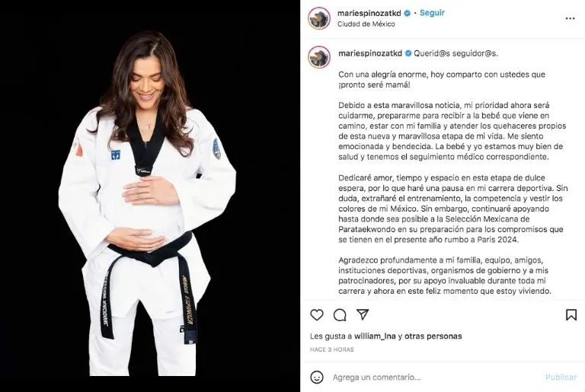This screenshot has height=392, width=585.
Task: Click the post photo of the athlete
Action: pyautogui.click(x=150, y=196)
